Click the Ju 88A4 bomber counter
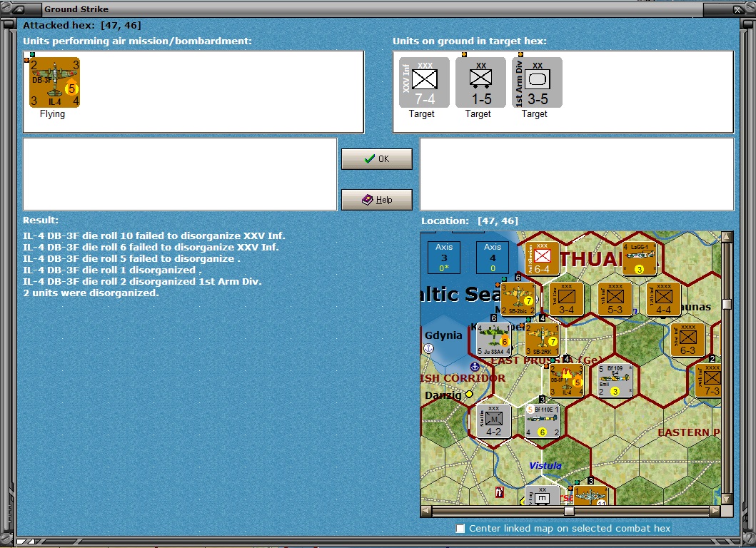The height and width of the screenshot is (548, 756). coord(494,340)
